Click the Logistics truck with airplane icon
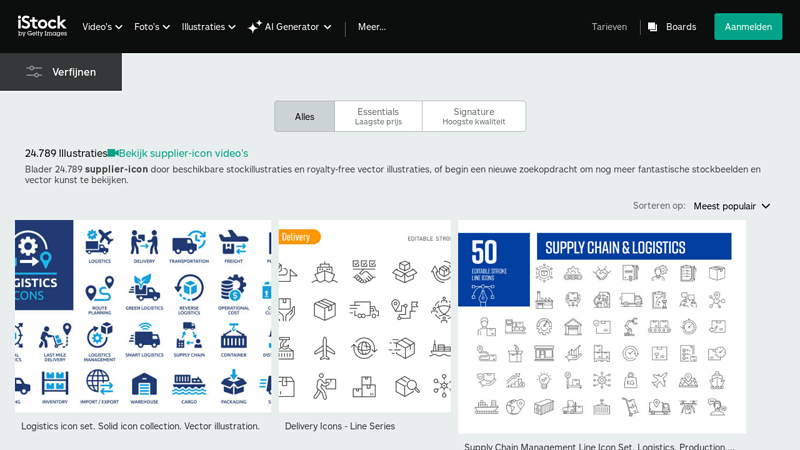The image size is (800, 450). pyautogui.click(x=99, y=242)
